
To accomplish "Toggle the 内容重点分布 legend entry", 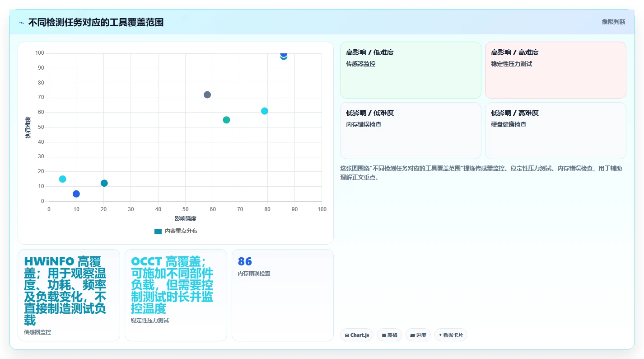I will tap(176, 231).
